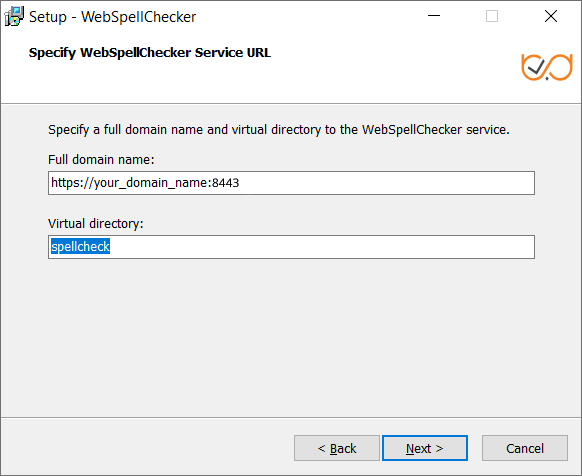Screen dimensions: 582x476
Task: Click the 'Virtual directory:' label
Action: click(95, 224)
